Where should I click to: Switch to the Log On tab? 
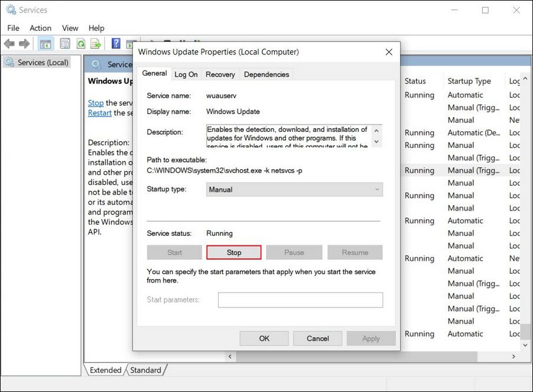pos(186,74)
